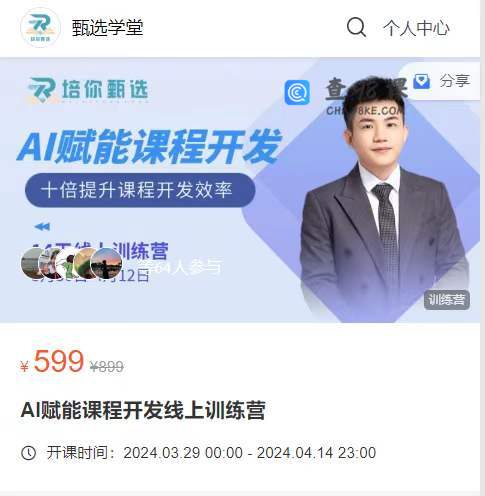Viewport: 485px width, 496px height.
Task: Click the AI赋能课程开发 banner headline
Action: (x=149, y=147)
